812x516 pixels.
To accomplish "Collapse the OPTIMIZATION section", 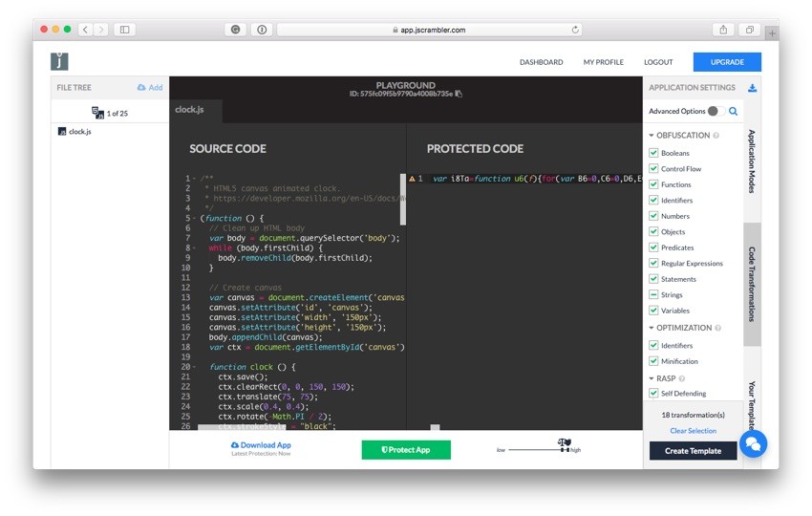I will tap(652, 328).
